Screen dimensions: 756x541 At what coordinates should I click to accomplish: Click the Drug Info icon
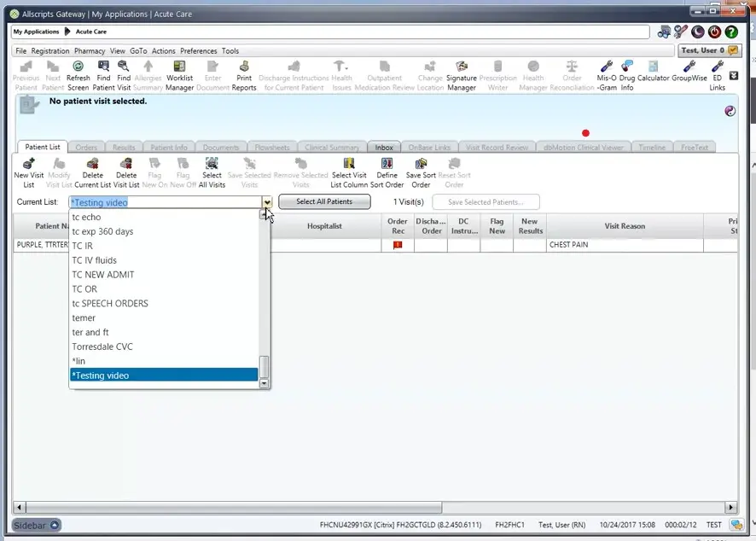point(626,73)
